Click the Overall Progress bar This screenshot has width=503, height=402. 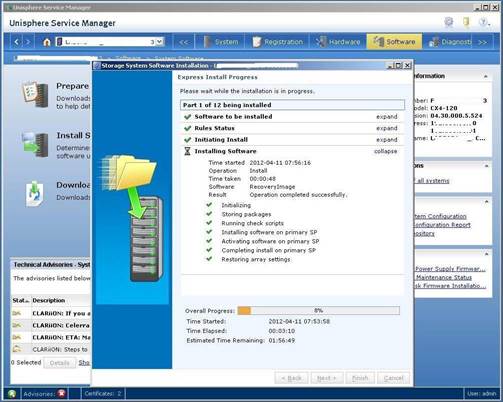pyautogui.click(x=318, y=311)
